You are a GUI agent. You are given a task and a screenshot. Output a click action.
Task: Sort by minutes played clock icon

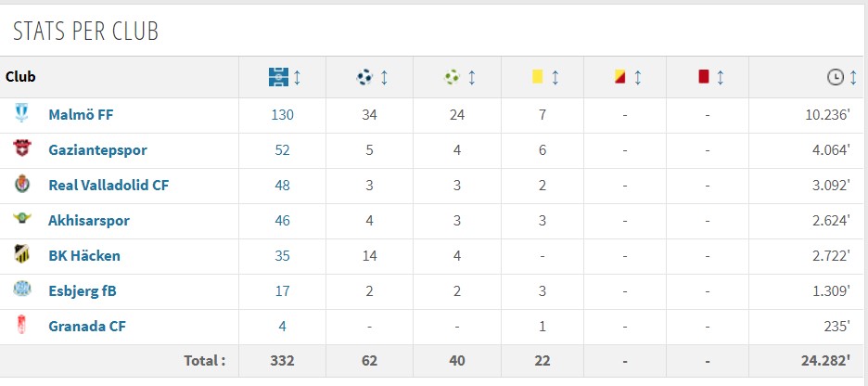click(x=835, y=77)
